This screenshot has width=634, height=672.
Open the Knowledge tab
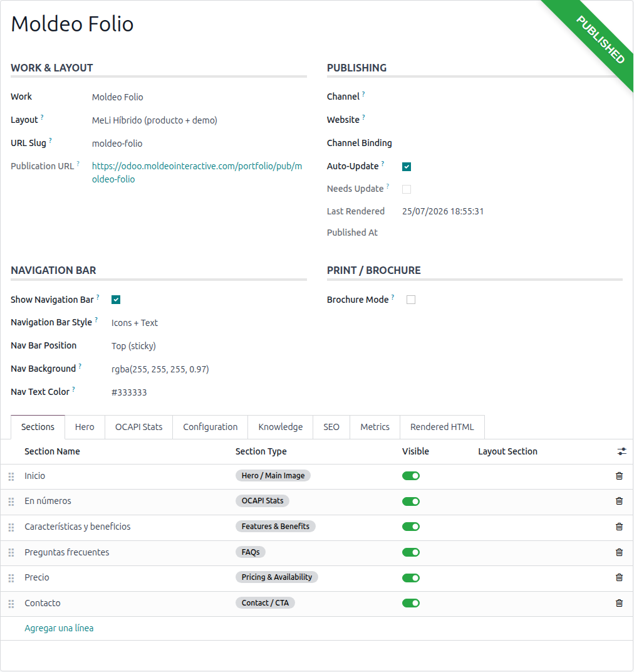[281, 428]
